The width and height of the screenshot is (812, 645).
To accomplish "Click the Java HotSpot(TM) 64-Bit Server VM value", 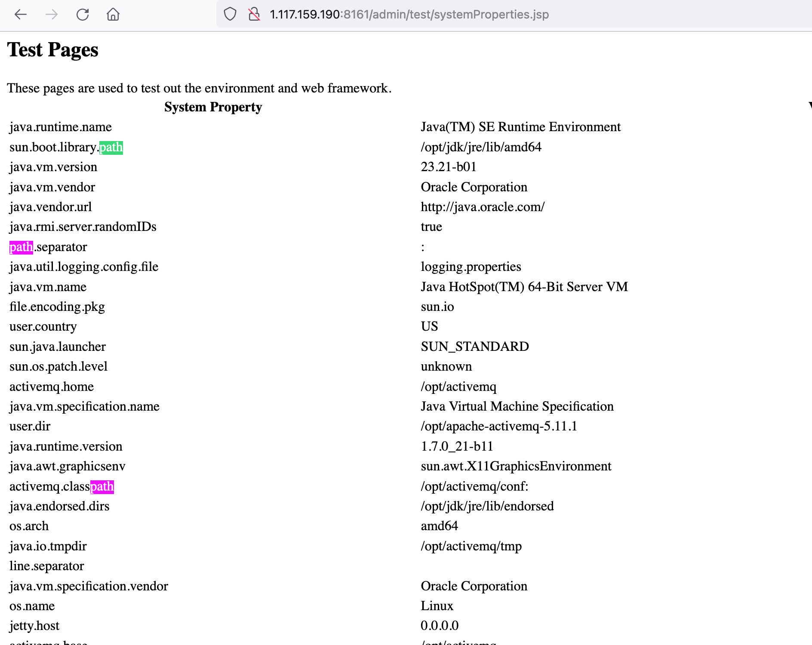I will pyautogui.click(x=524, y=287).
